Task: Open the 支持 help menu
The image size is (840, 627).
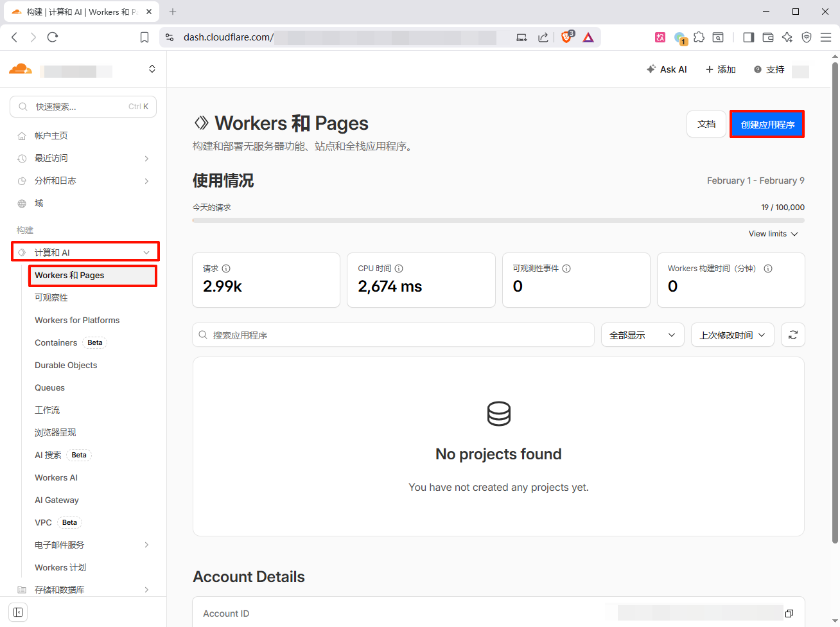Action: pyautogui.click(x=769, y=69)
